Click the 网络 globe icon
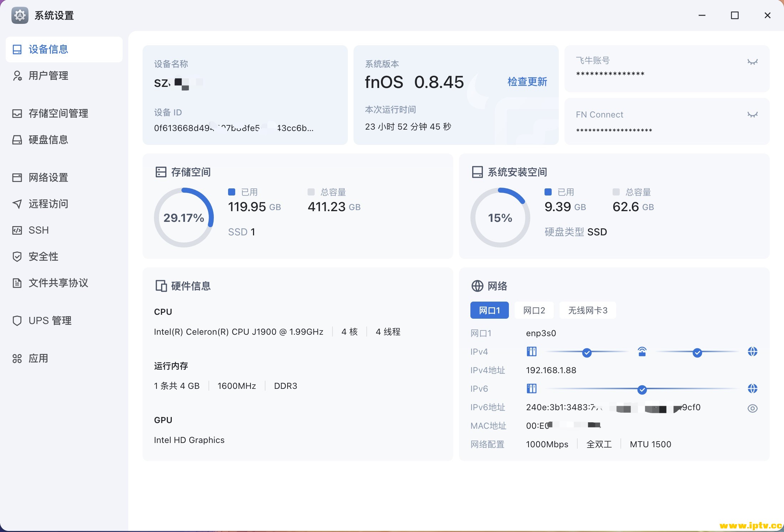Image resolution: width=784 pixels, height=532 pixels. [x=477, y=286]
